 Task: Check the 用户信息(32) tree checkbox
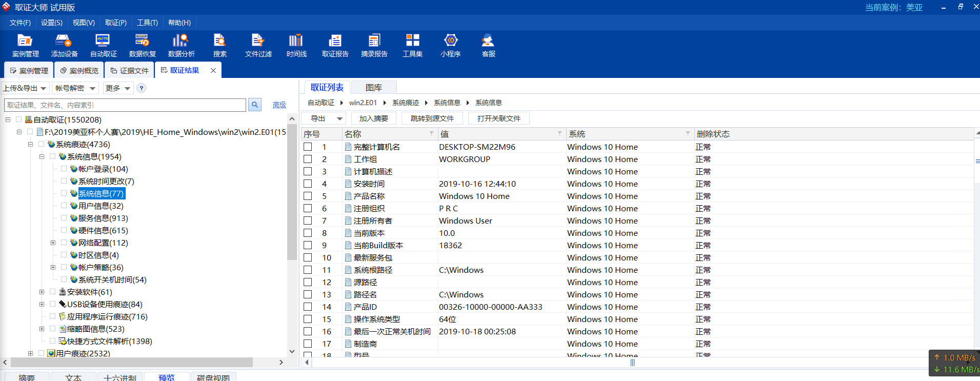pyautogui.click(x=64, y=205)
